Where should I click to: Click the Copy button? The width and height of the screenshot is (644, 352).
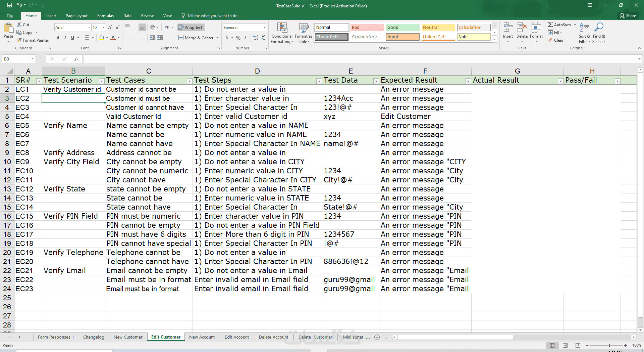24,33
